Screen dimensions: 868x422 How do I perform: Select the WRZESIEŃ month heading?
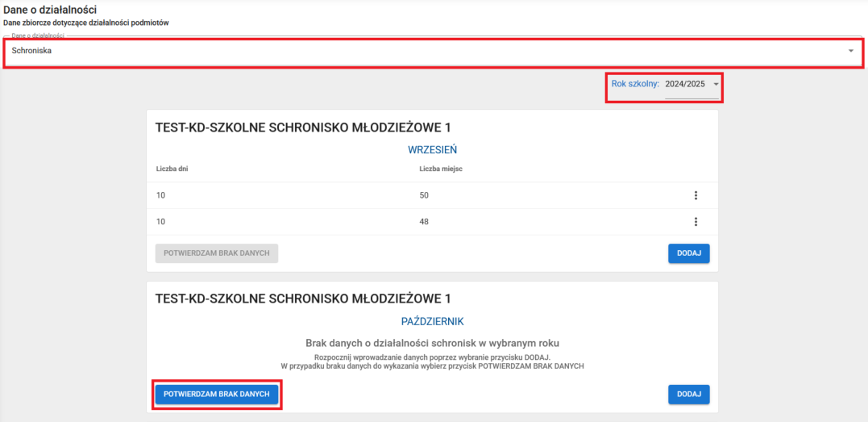(x=432, y=150)
